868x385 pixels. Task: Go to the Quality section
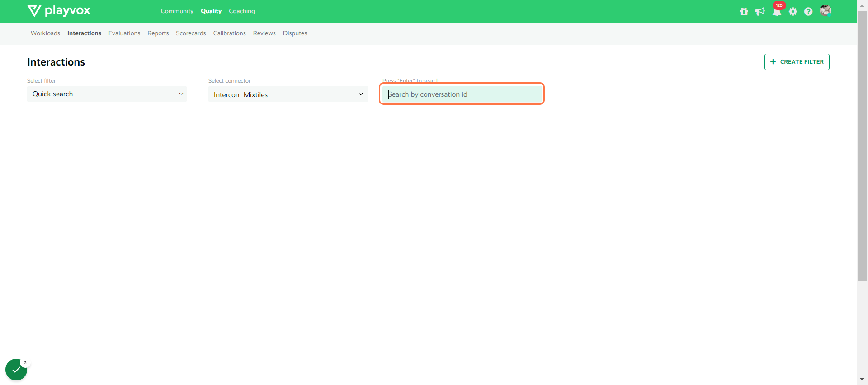[211, 11]
